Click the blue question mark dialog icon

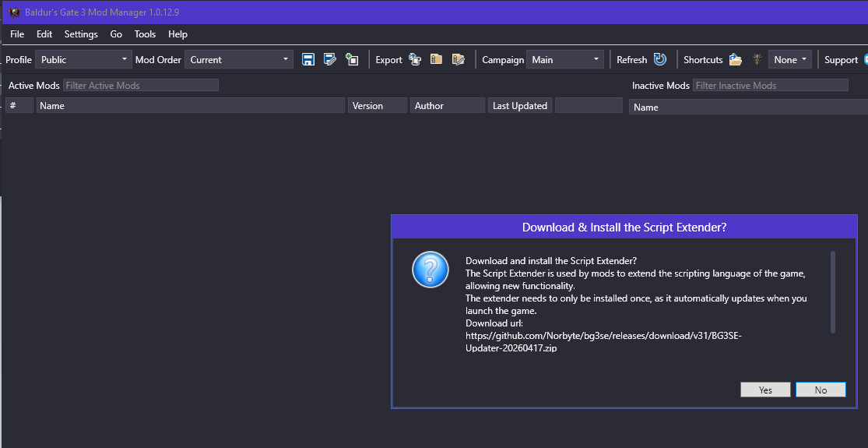[x=430, y=270]
